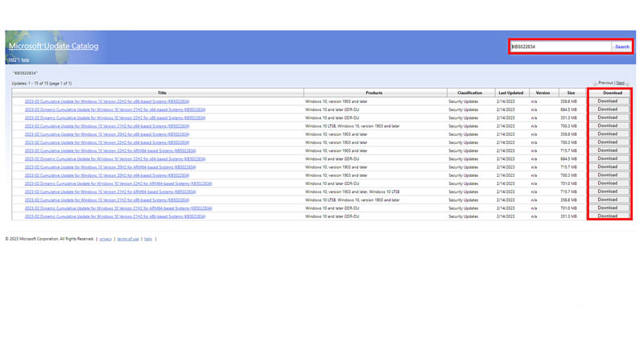The height and width of the screenshot is (362, 644).
Task: Open Cumulative Update 20H2 x86-based Systems link
Action: (107, 134)
